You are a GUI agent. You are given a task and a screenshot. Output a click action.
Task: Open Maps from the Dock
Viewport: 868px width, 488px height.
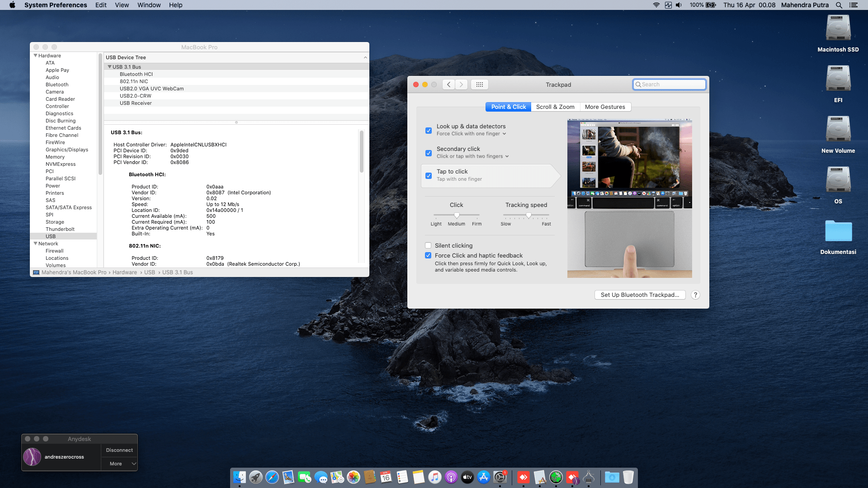click(337, 477)
